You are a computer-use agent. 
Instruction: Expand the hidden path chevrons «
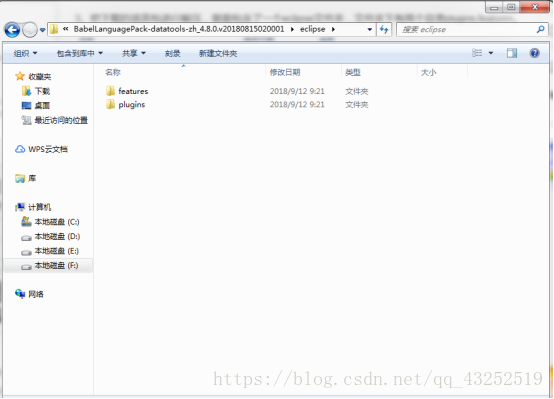tap(65, 29)
